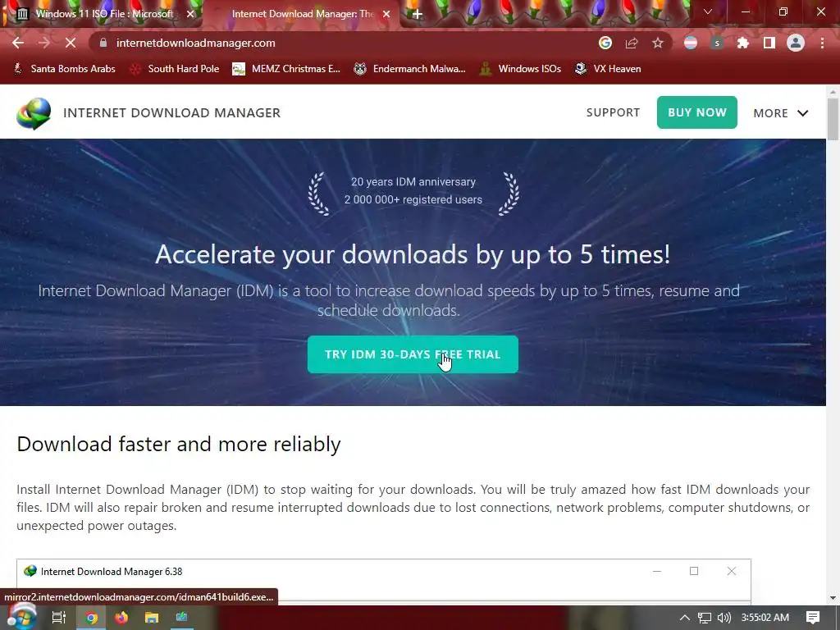This screenshot has width=840, height=630.
Task: Open the Extensions puzzle icon
Action: pos(743,43)
